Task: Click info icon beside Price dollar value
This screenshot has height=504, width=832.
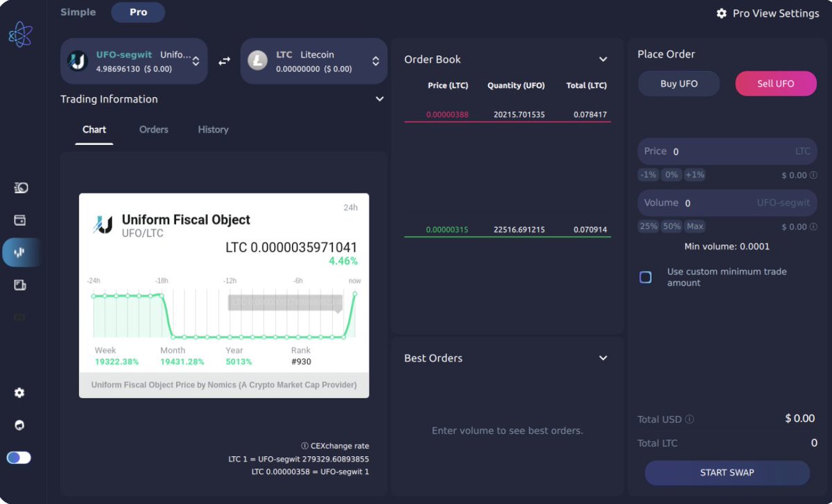Action: (813, 175)
